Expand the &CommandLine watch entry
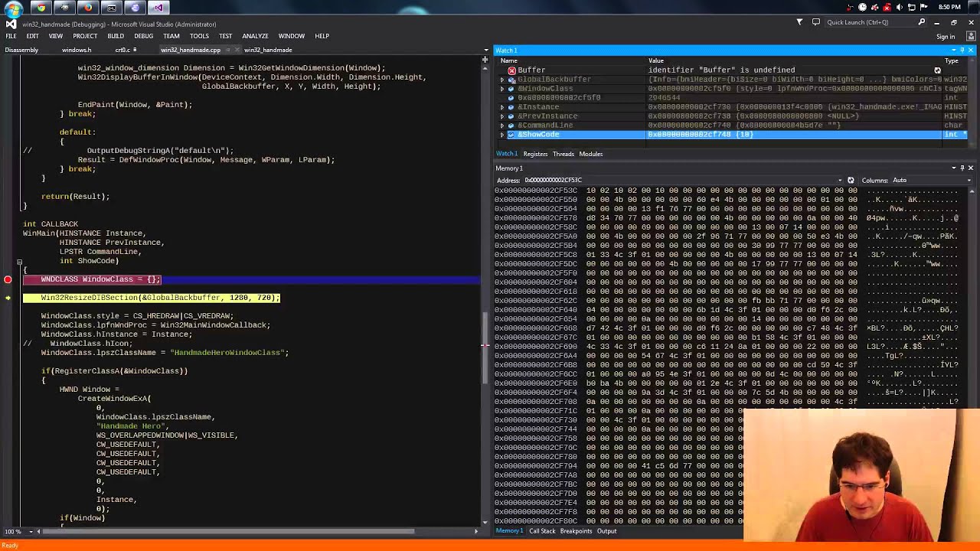This screenshot has width=980, height=551. click(502, 126)
